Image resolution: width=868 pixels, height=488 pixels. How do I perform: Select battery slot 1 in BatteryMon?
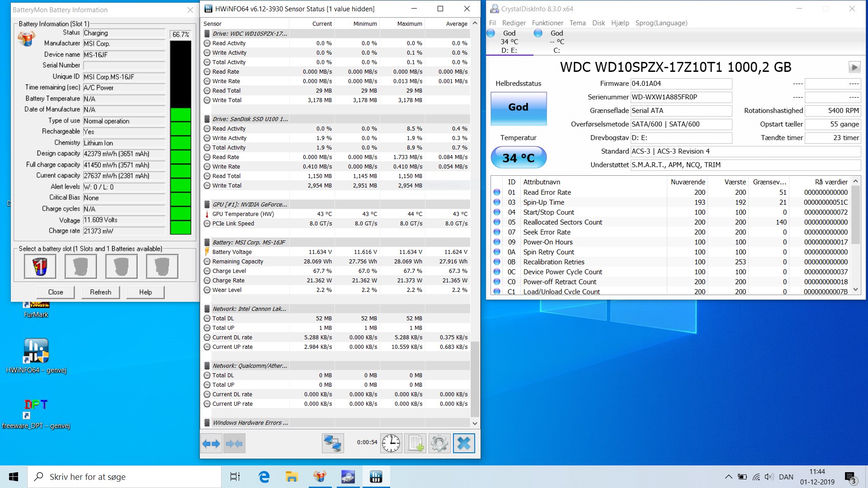coord(40,266)
